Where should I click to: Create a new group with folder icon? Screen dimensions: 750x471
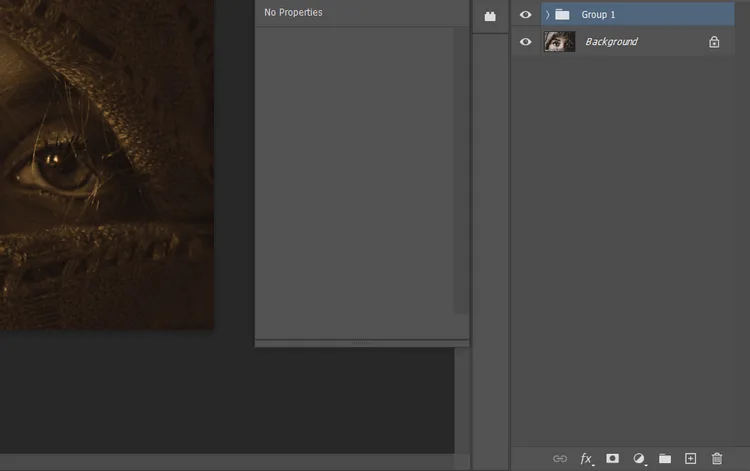tap(665, 458)
